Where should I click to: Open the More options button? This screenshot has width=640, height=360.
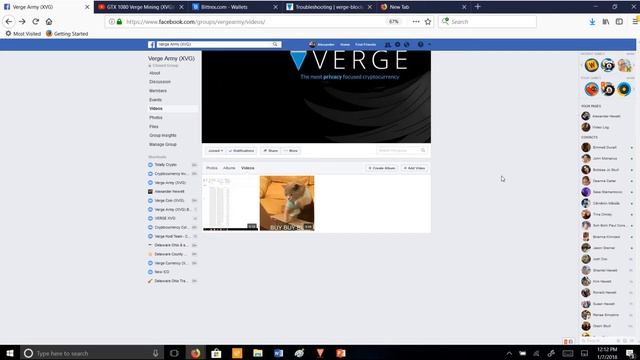291,151
